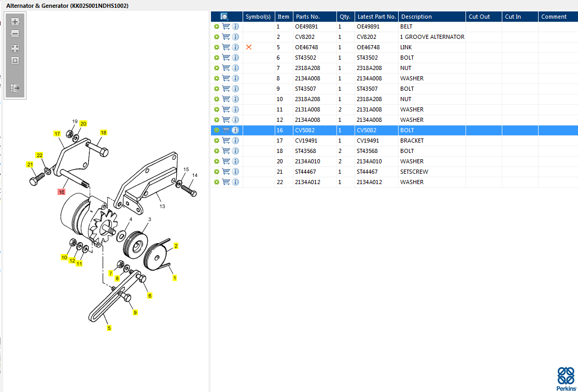
Task: Select callout 8 on the diagram
Action: pyautogui.click(x=117, y=278)
